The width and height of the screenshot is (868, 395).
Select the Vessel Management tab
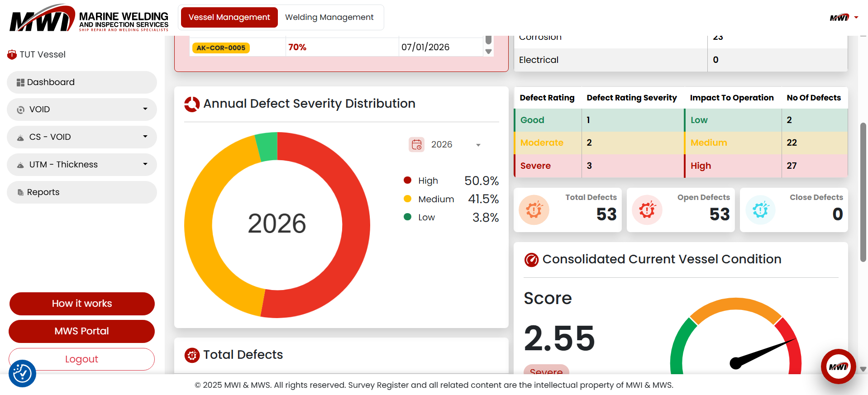coord(229,17)
